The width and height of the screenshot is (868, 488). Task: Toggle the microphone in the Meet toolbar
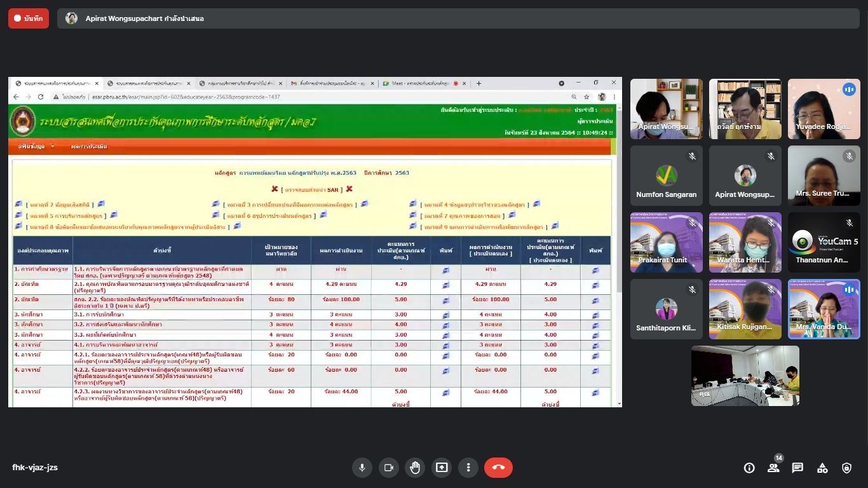(x=362, y=468)
